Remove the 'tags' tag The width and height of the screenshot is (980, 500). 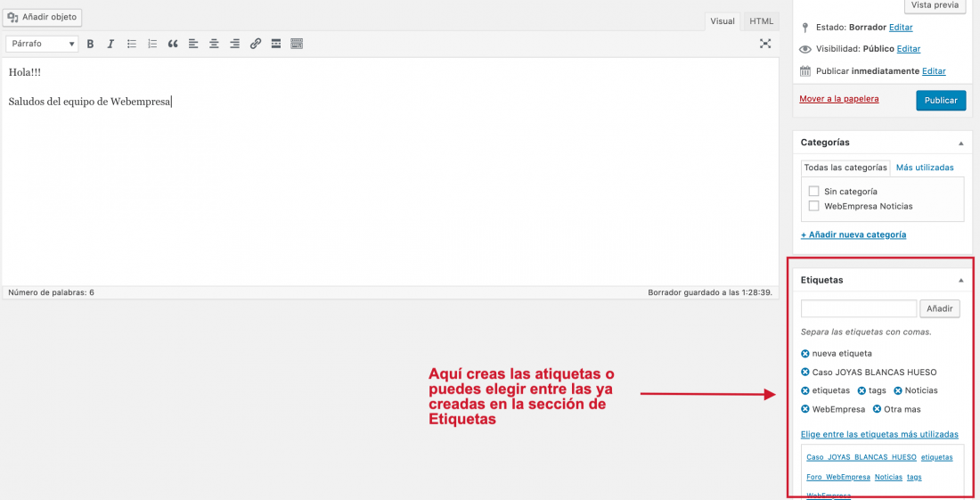(862, 390)
